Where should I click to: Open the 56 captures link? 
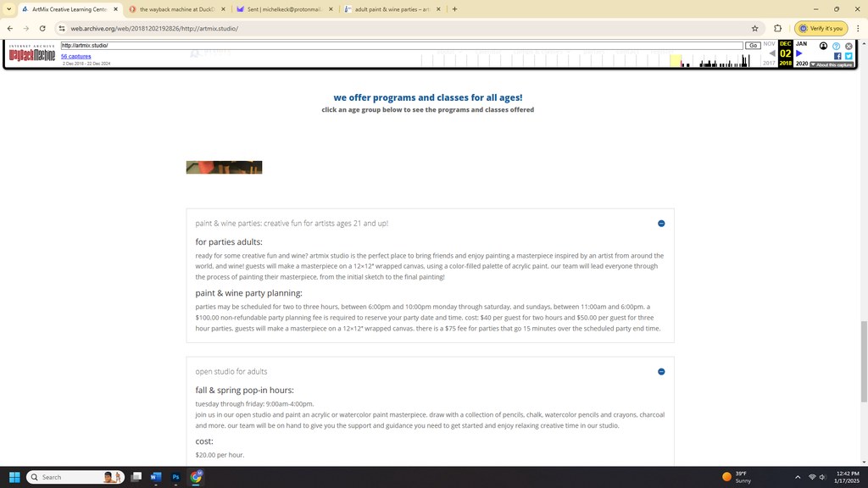(75, 57)
